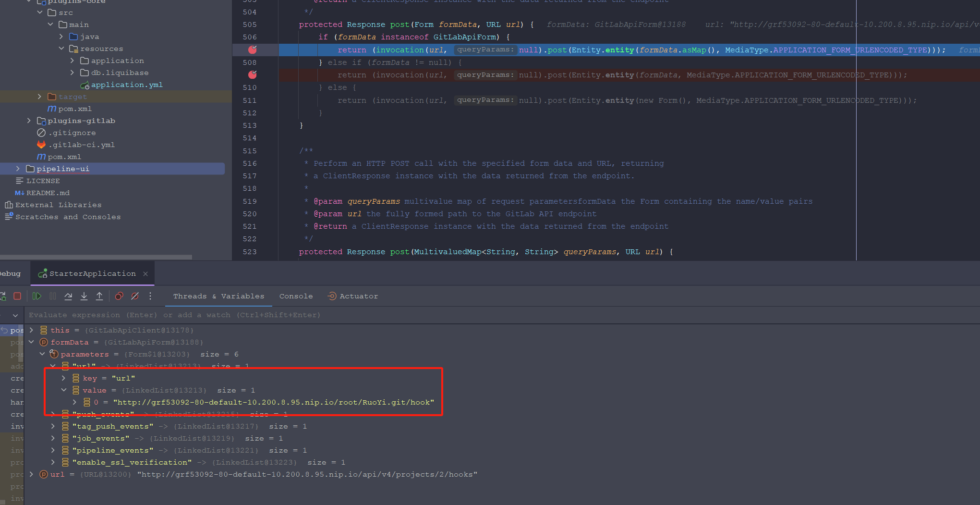Expand the application folder

point(72,61)
